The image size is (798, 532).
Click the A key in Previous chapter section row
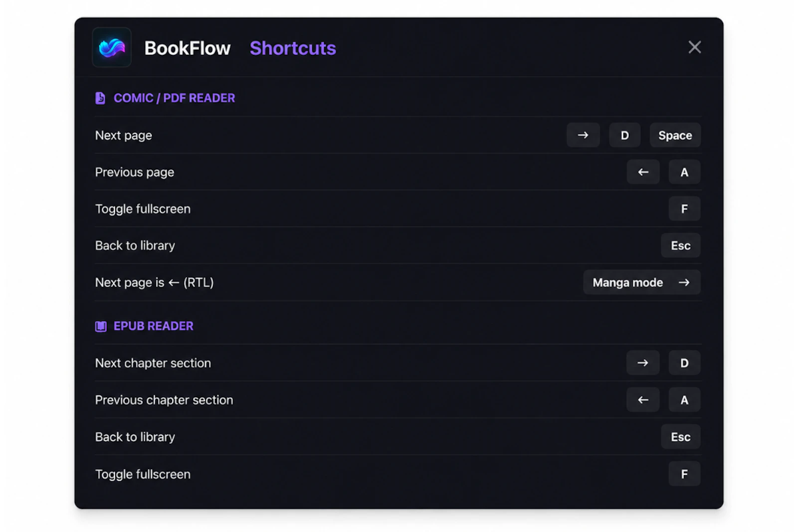click(x=684, y=400)
